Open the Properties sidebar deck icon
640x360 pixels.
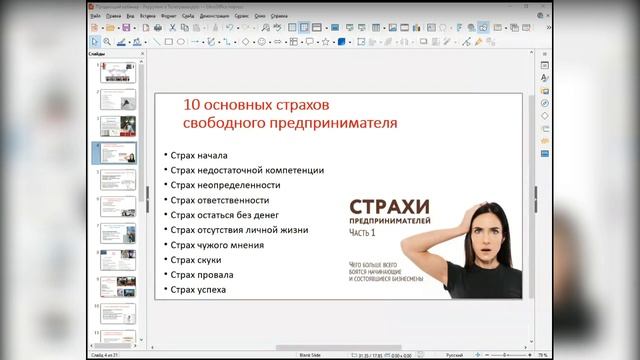pyautogui.click(x=544, y=65)
